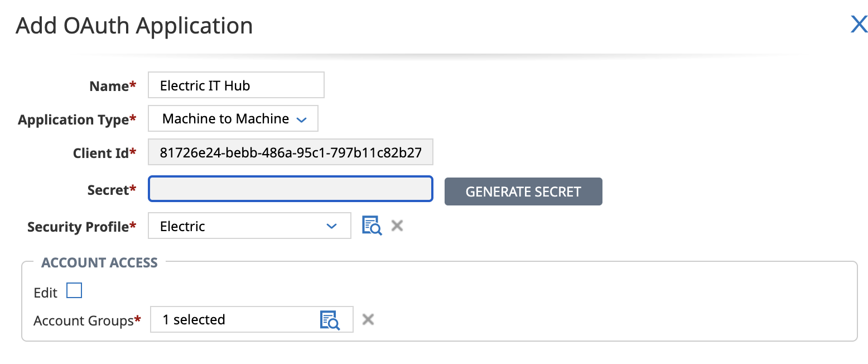Open the Application Type dropdown
Screen dimensions: 868x364
point(233,119)
